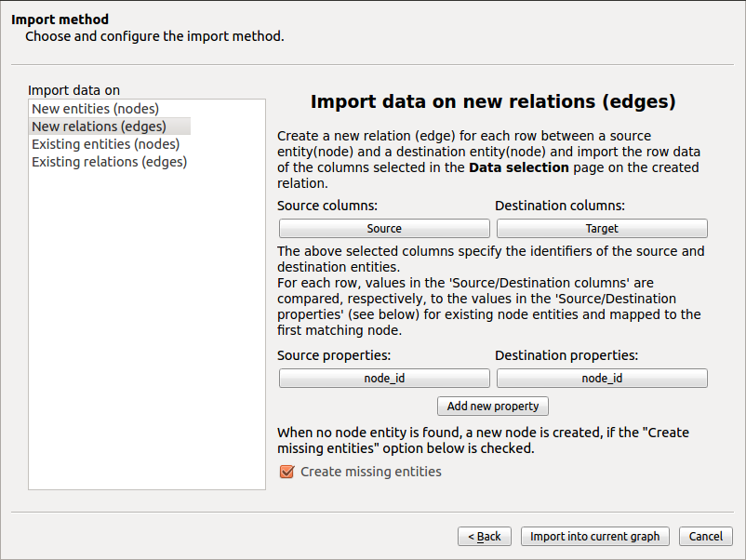This screenshot has width=746, height=560.
Task: Cancel the import wizard
Action: [706, 537]
